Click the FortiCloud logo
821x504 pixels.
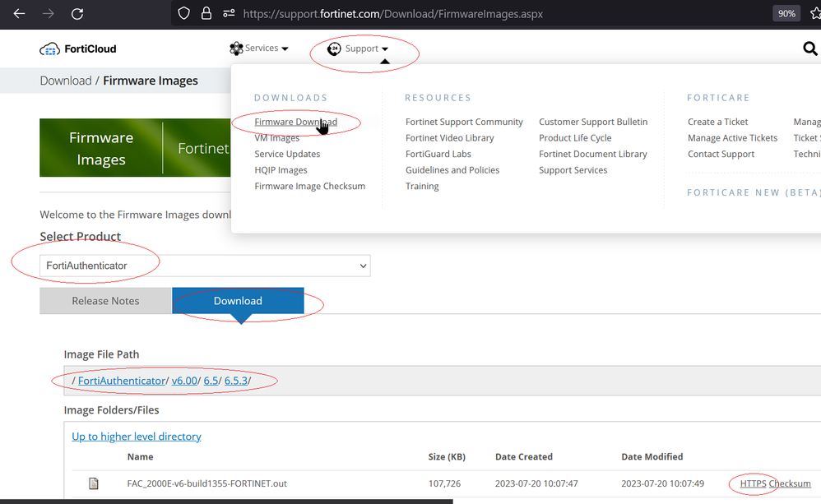(78, 49)
